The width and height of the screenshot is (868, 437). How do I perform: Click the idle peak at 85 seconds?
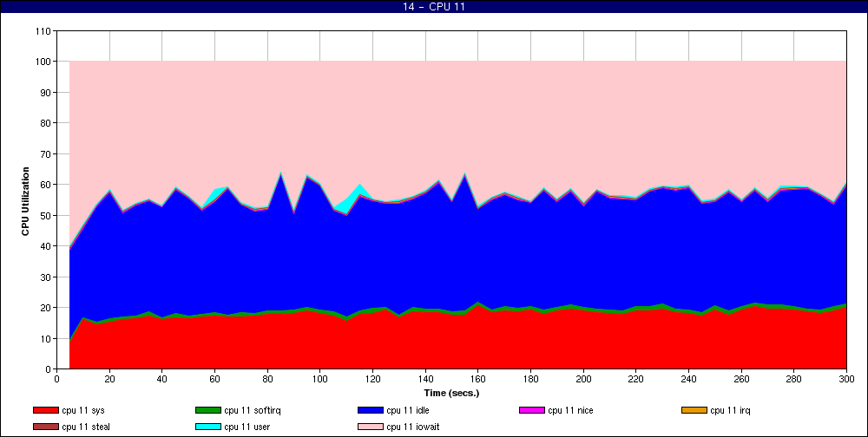[280, 175]
